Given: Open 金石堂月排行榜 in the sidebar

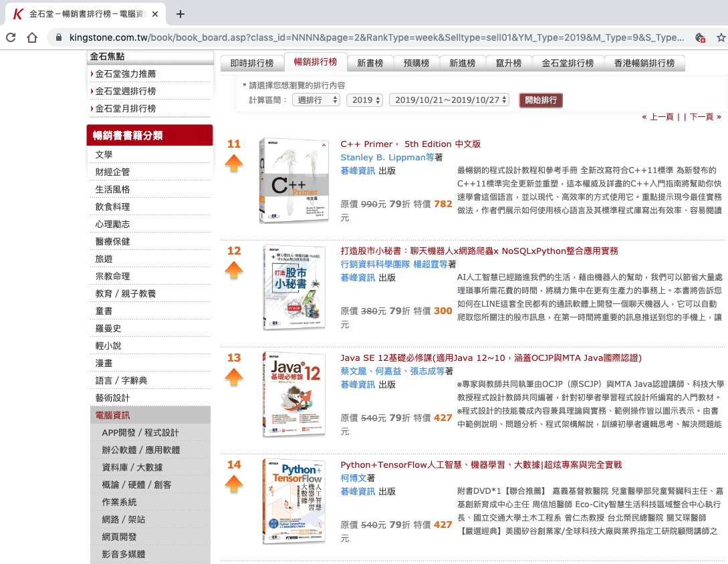Looking at the screenshot, I should tap(126, 109).
